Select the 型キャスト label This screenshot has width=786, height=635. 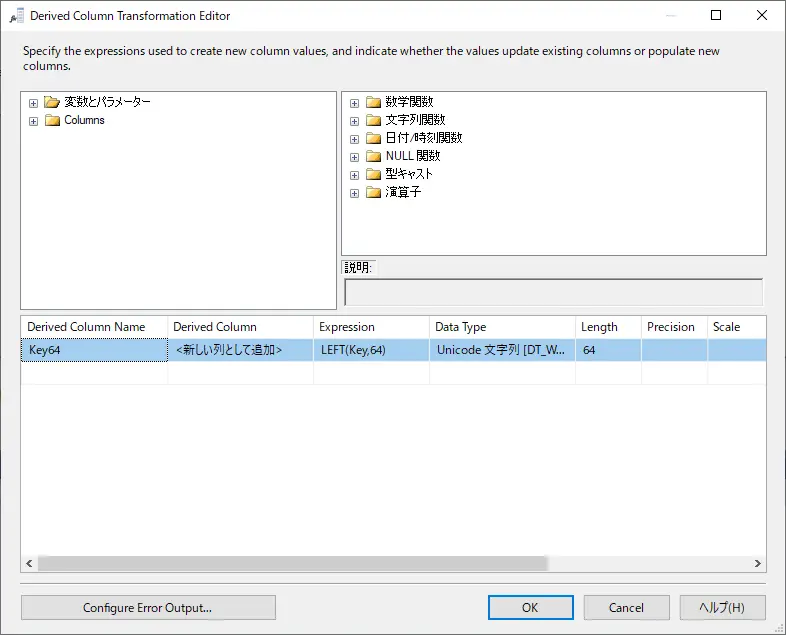(x=409, y=174)
